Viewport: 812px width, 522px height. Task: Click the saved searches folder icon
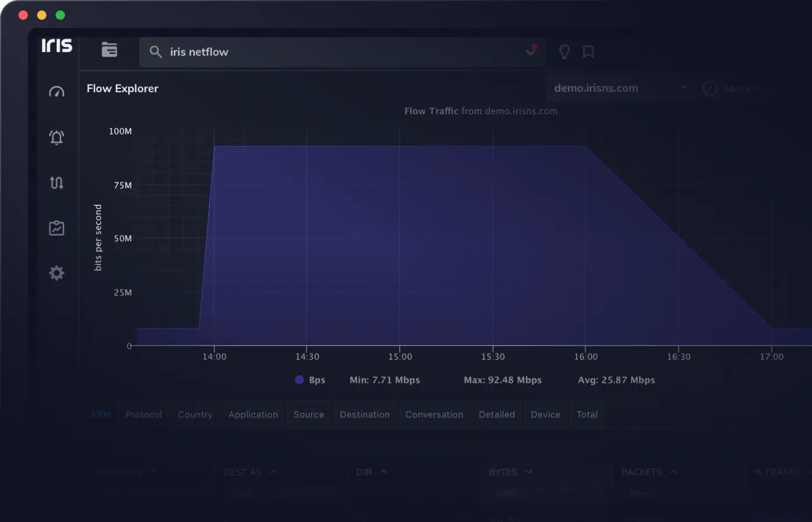[109, 50]
